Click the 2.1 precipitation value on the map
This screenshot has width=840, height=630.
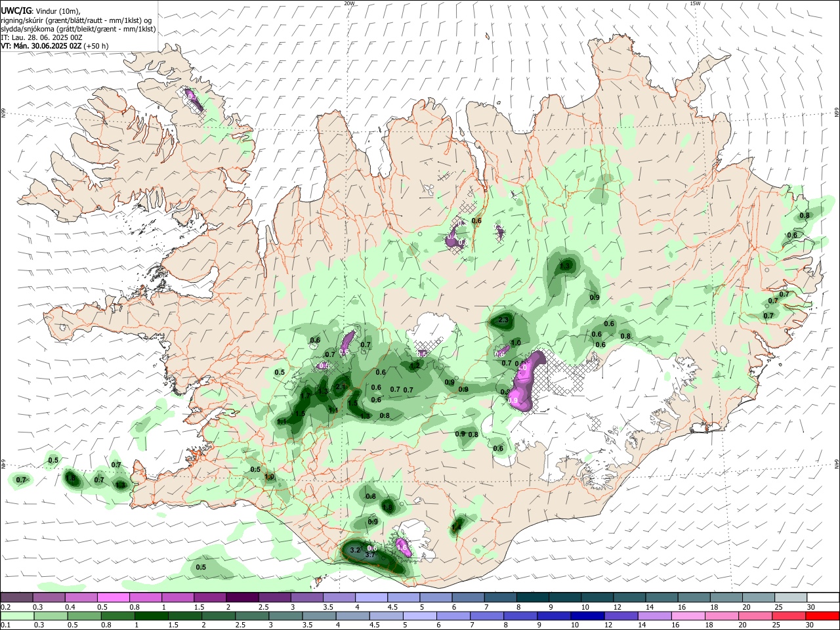(x=340, y=387)
